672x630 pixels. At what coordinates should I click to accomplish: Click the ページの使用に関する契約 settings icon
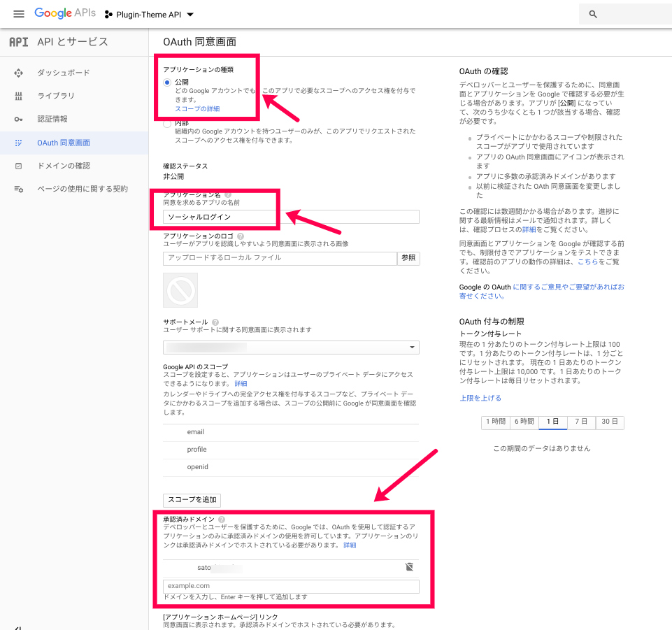click(18, 189)
